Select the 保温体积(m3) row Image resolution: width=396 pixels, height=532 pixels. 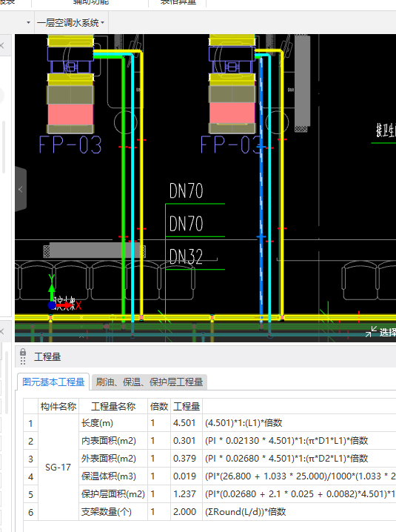[209, 476]
